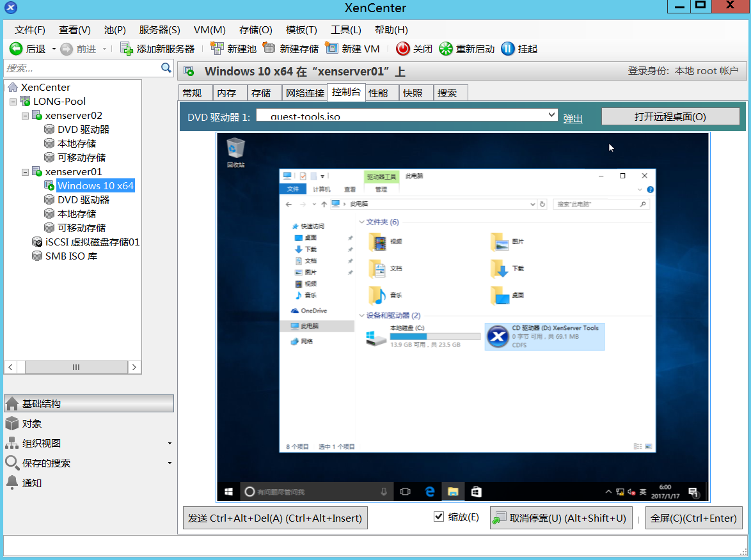Select iSCSI 虚拟磁盘存储01 storage item
Image resolution: width=751 pixels, height=560 pixels.
pos(92,242)
